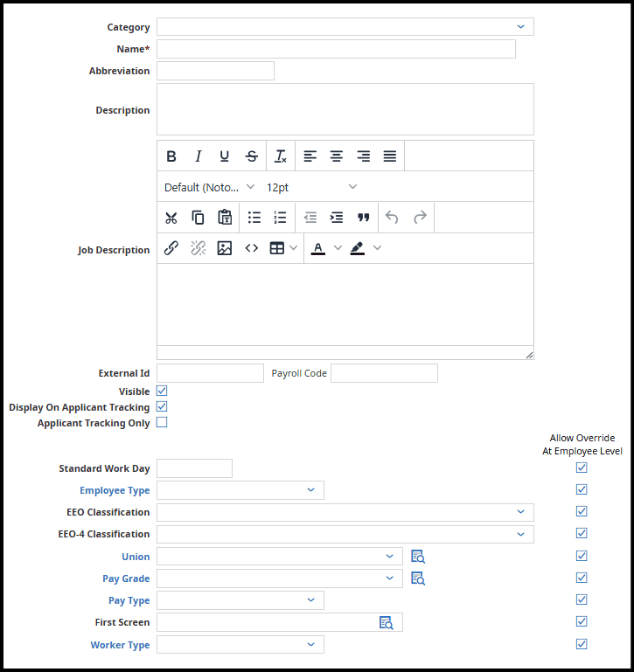Increase the indent
Viewport: 634px width, 672px height.
pyautogui.click(x=337, y=218)
